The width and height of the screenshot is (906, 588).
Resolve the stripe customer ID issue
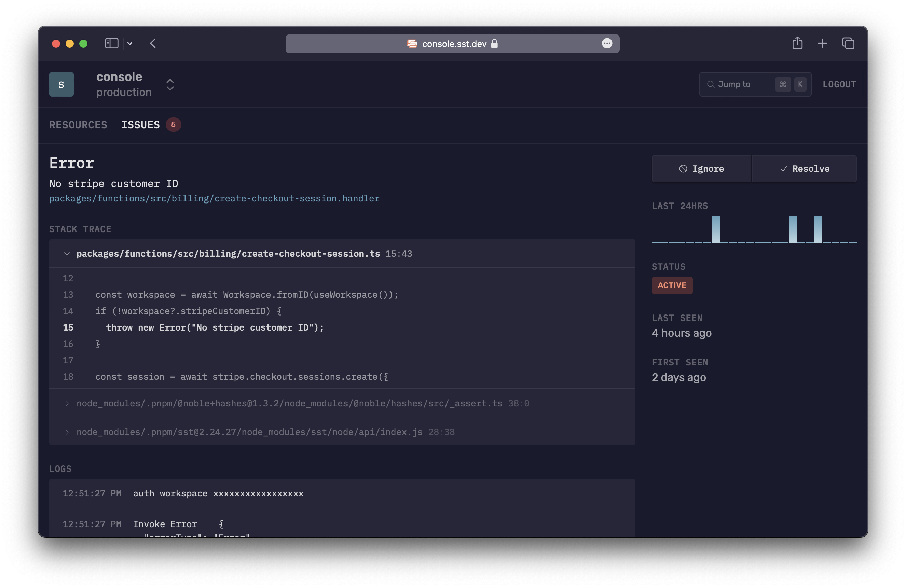pyautogui.click(x=804, y=169)
